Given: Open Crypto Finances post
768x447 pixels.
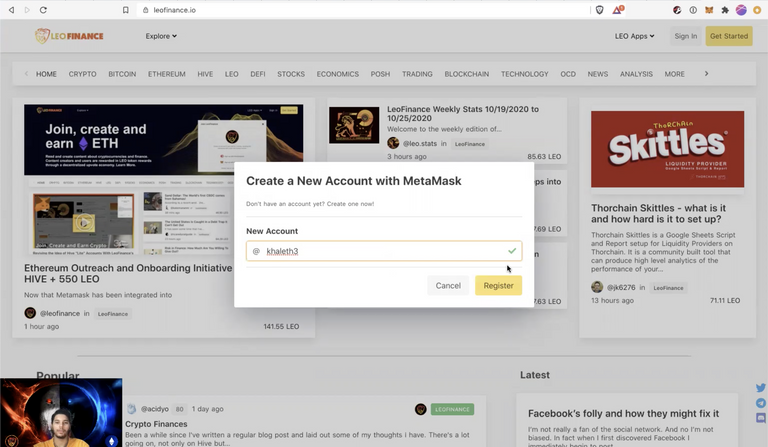Looking at the screenshot, I should click(156, 424).
